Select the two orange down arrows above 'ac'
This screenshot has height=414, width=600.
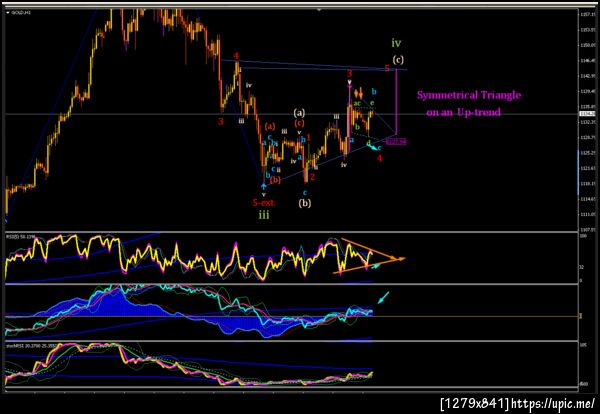point(358,93)
